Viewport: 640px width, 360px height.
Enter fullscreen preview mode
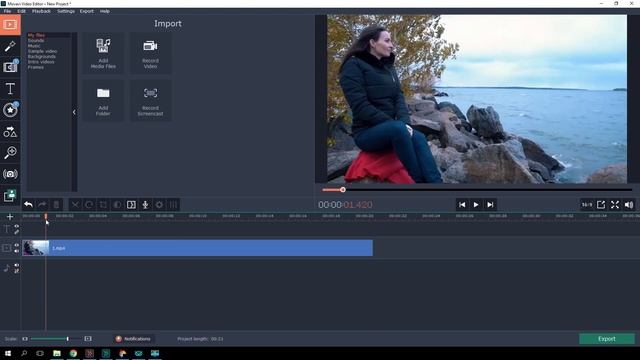click(615, 205)
